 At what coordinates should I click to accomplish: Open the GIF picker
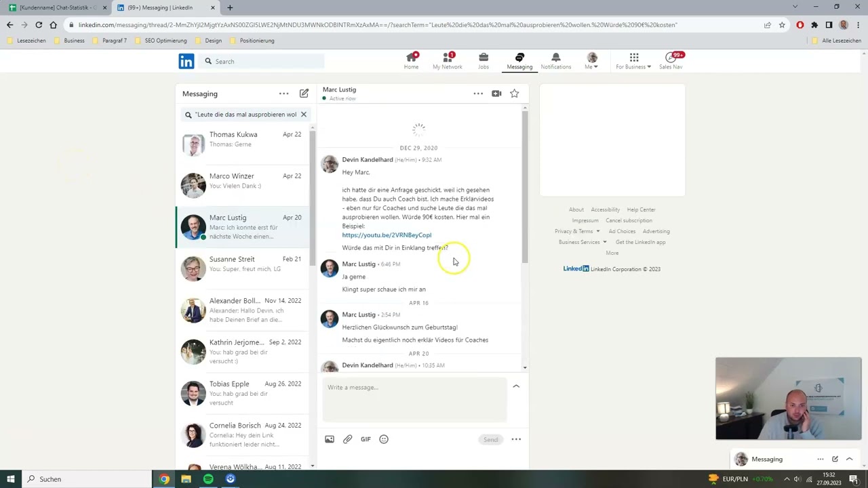[x=366, y=439]
